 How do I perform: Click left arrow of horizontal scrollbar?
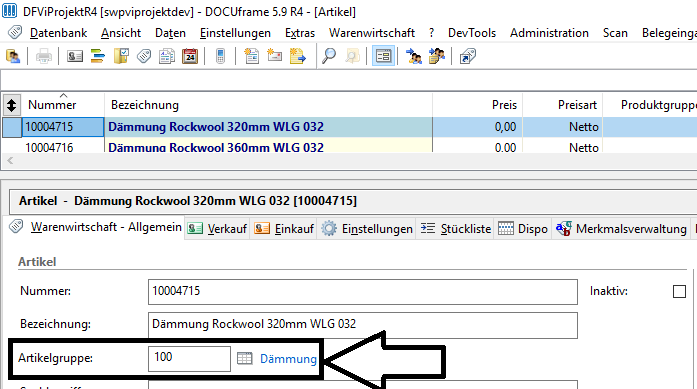point(10,160)
